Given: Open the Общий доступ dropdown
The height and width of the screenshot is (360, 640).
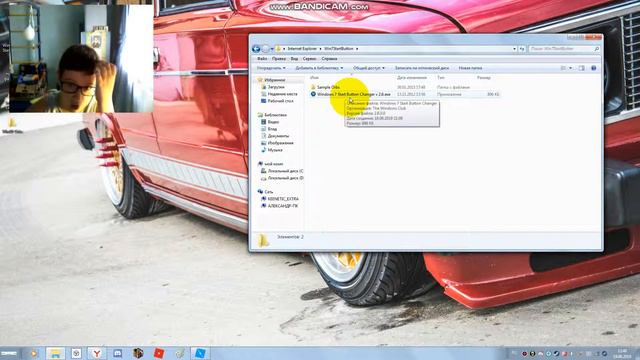Looking at the screenshot, I should (x=369, y=68).
